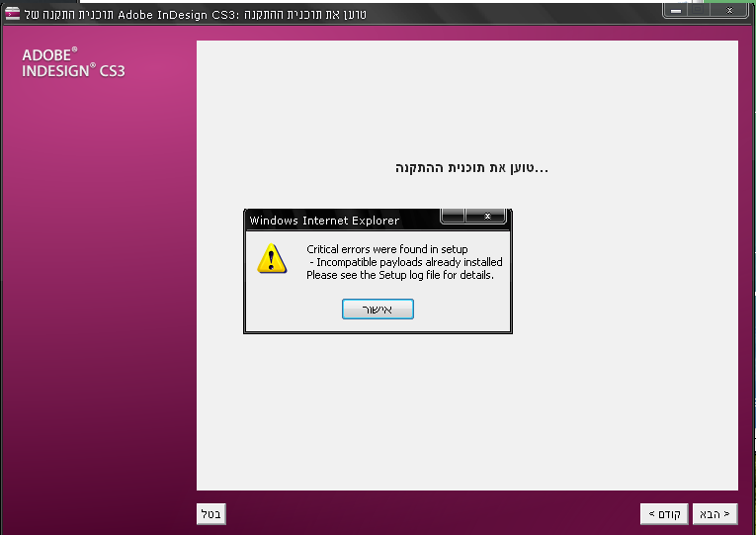Click the 'Please see the Setup log' text

click(400, 275)
